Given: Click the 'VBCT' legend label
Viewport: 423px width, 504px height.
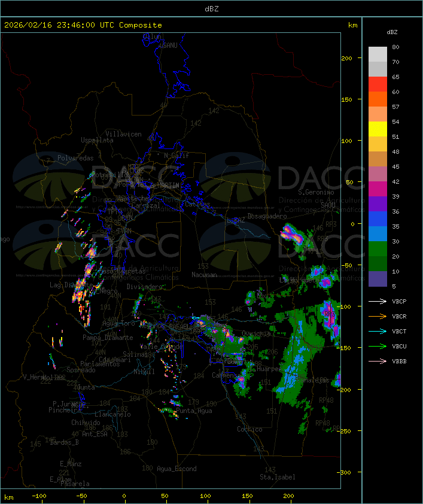Looking at the screenshot, I should 399,331.
